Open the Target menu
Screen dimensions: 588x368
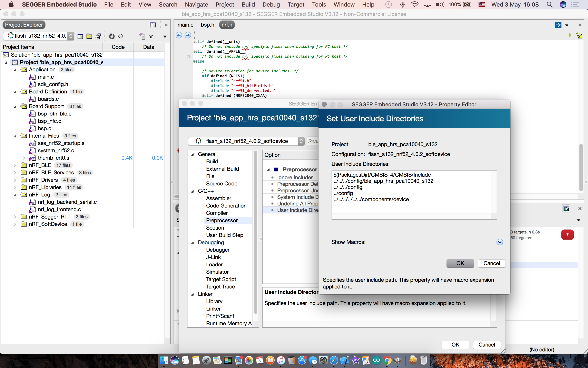point(296,4)
